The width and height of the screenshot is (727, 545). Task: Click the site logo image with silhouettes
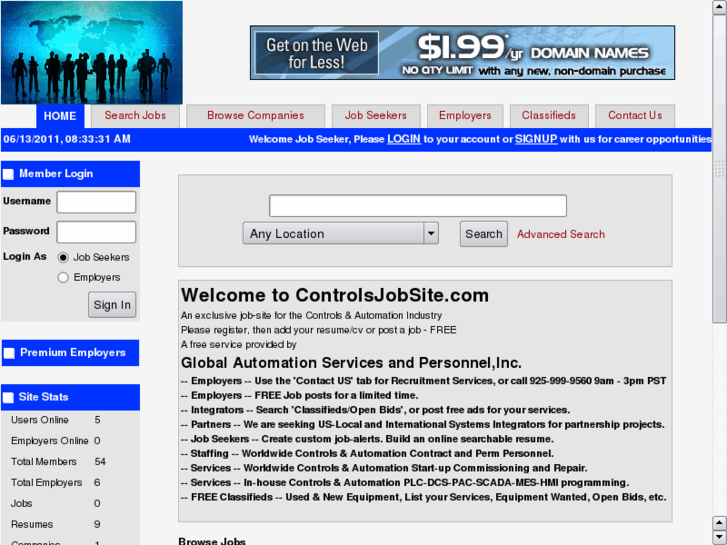[92, 52]
